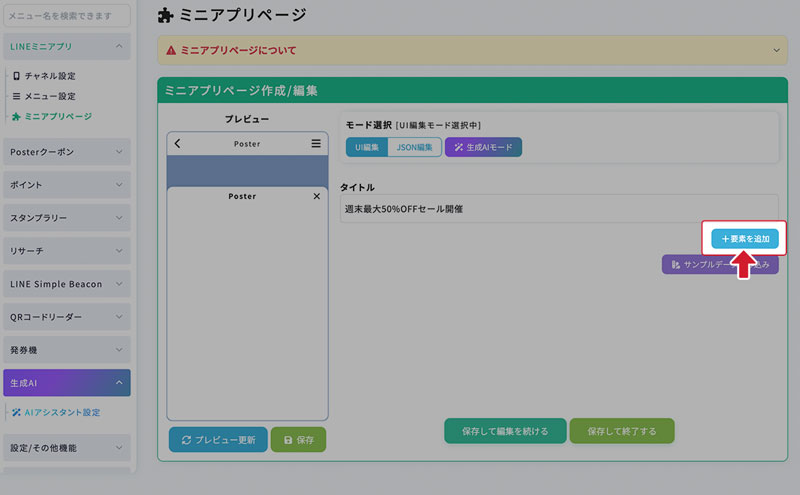Refresh preview with プレビュー更新
The image size is (800, 495).
(218, 440)
